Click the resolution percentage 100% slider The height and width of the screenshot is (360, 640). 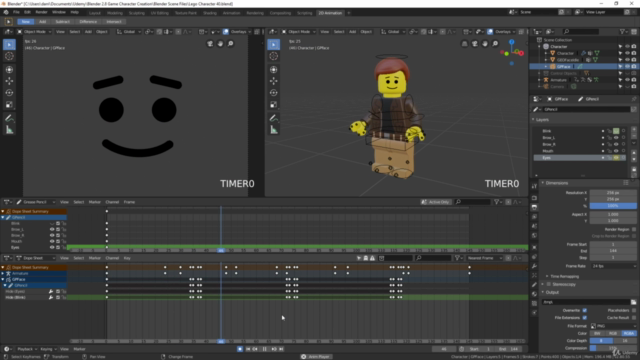[613, 206]
